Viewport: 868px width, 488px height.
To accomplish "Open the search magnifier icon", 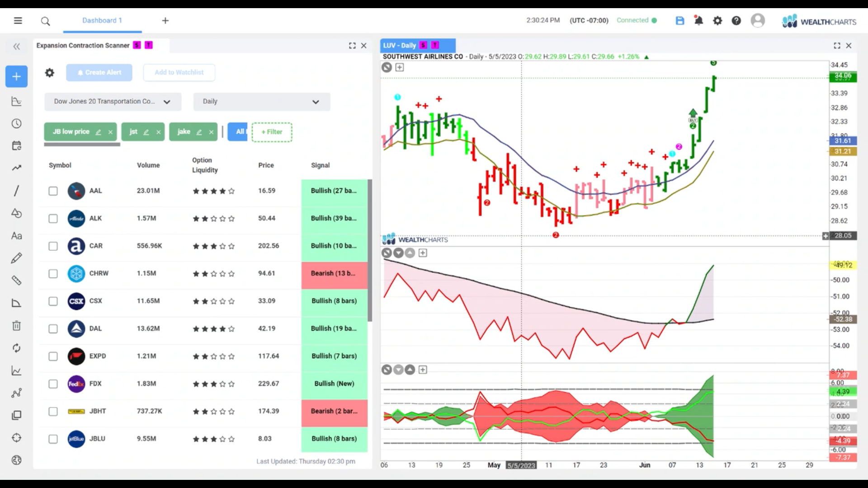I will (45, 21).
